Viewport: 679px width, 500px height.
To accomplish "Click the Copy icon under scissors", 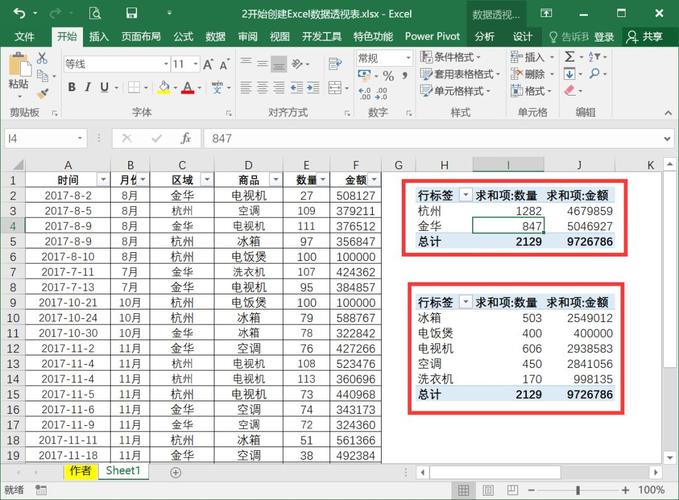I will 42,76.
